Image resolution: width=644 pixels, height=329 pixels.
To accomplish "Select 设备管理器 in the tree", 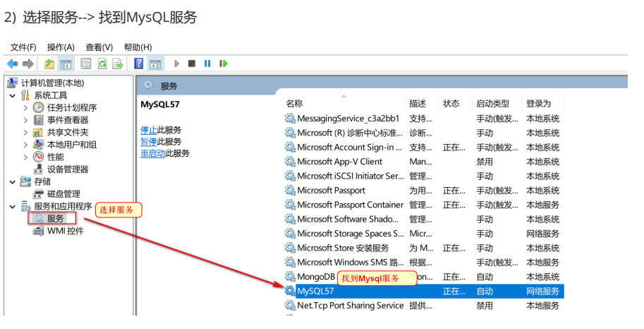I will pos(67,169).
